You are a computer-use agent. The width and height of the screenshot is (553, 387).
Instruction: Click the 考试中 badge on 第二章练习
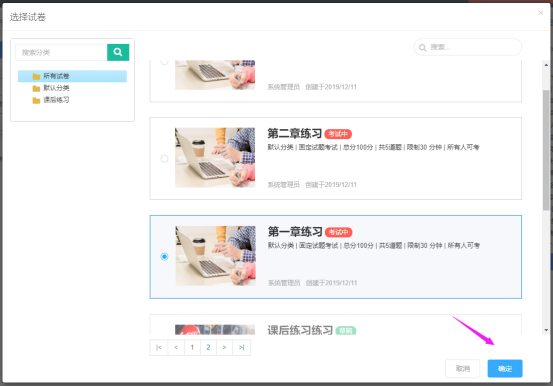pos(338,134)
